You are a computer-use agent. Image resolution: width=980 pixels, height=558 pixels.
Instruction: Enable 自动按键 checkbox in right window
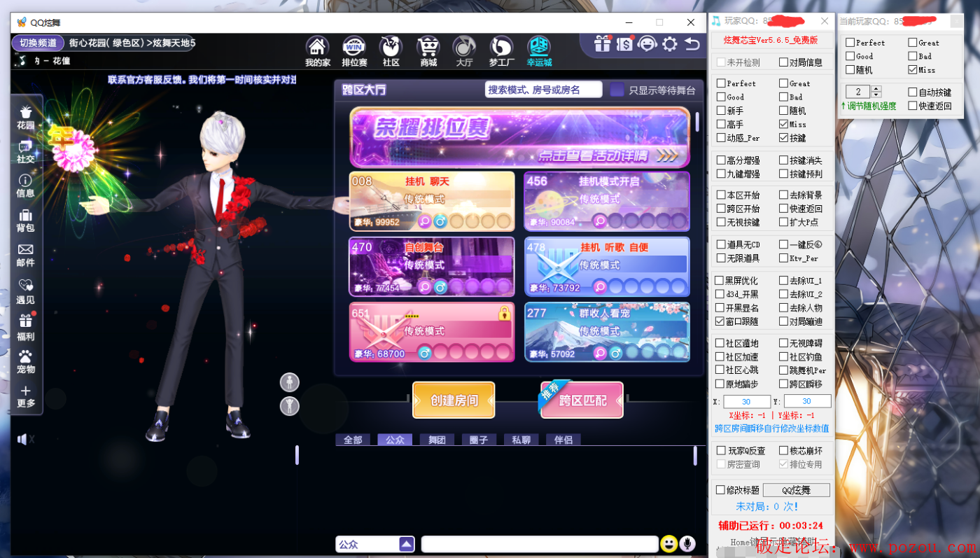913,92
